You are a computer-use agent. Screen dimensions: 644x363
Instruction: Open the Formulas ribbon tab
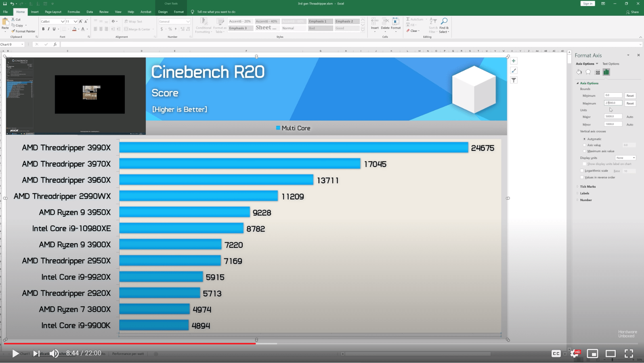pyautogui.click(x=74, y=12)
